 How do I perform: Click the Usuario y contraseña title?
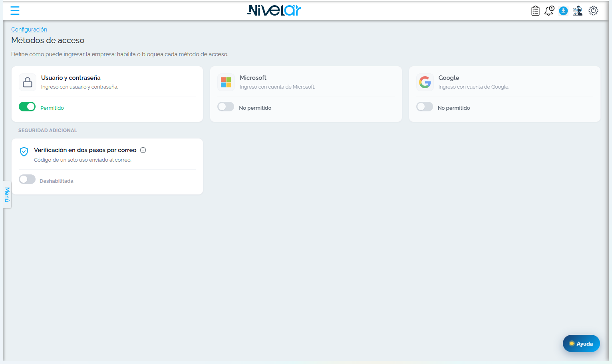[x=71, y=78]
